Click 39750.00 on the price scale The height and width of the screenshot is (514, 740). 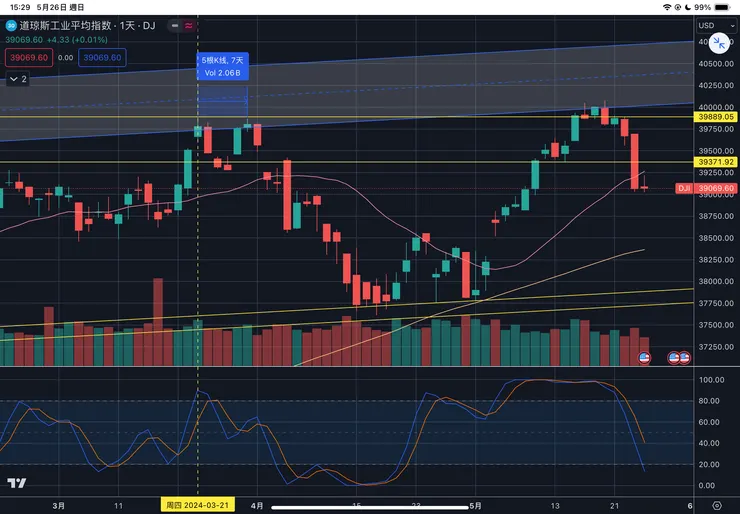click(716, 129)
